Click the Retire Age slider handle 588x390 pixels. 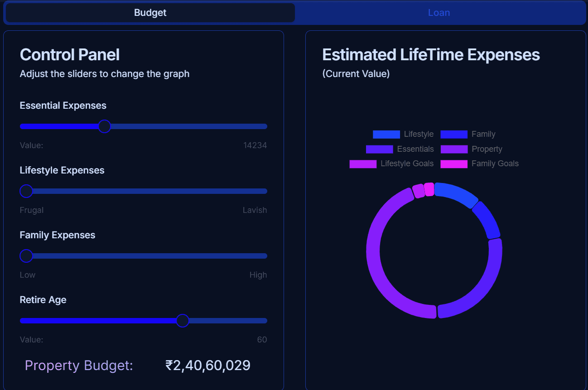183,321
